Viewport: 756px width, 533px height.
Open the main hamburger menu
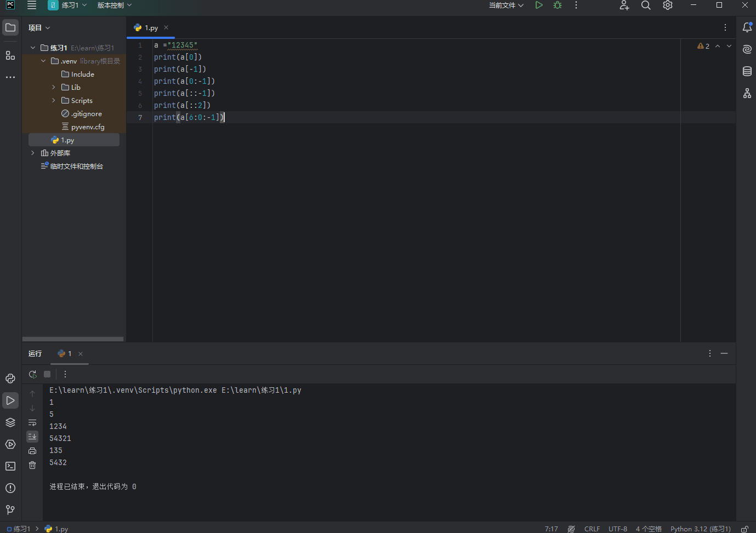coord(32,5)
